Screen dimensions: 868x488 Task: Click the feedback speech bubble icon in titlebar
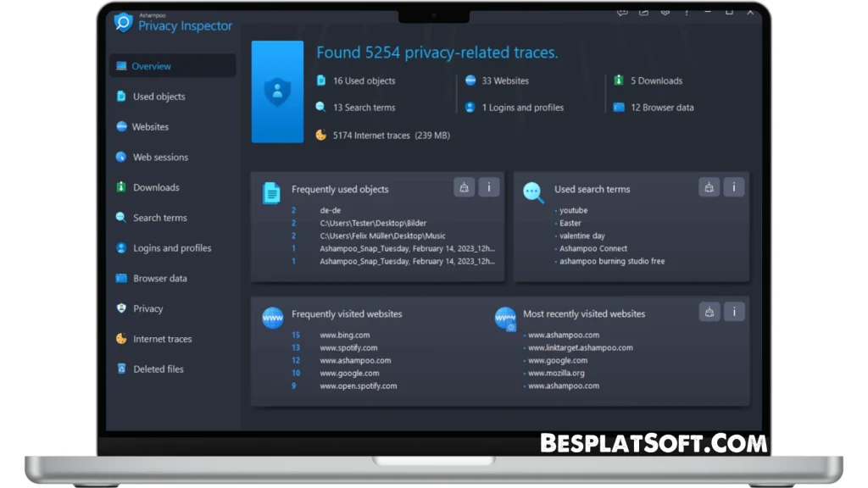pos(622,12)
